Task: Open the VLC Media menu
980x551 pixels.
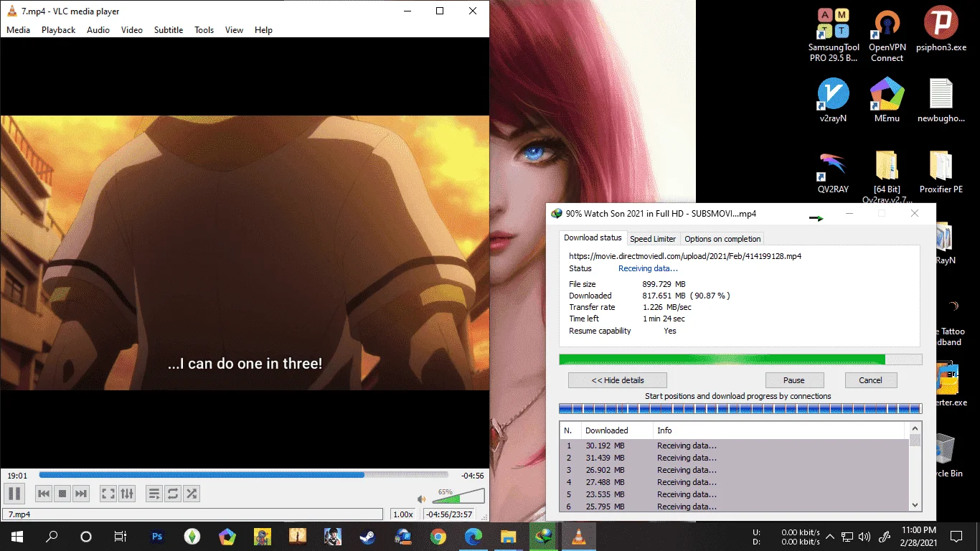Action: pyautogui.click(x=19, y=30)
